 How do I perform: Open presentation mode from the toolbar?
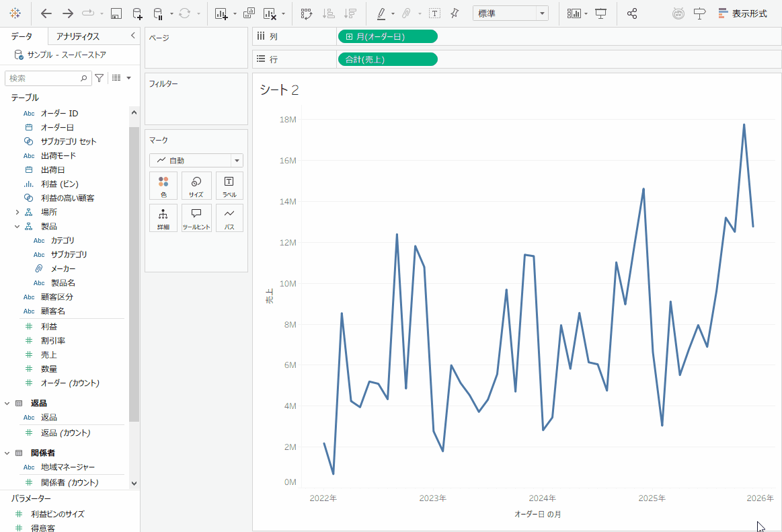[x=601, y=13]
